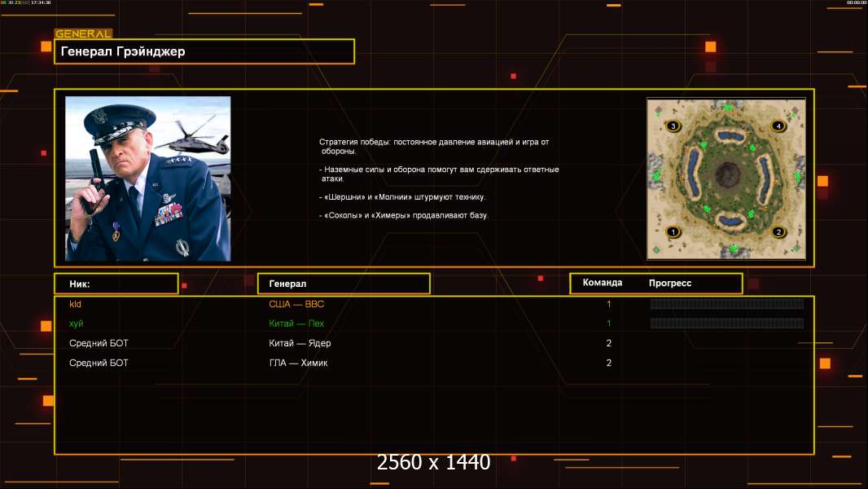
Task: Select the "Генерал Грэйнджер" title box
Action: point(204,51)
